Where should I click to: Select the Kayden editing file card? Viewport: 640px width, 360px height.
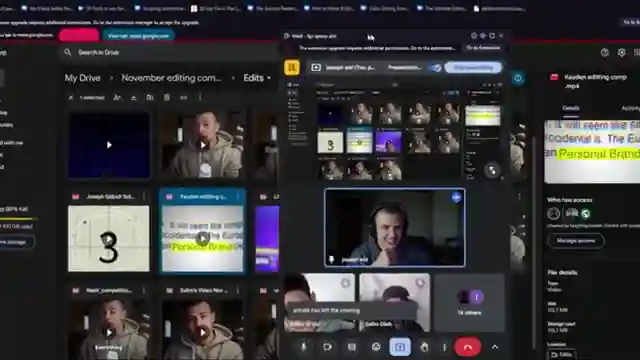(x=202, y=231)
